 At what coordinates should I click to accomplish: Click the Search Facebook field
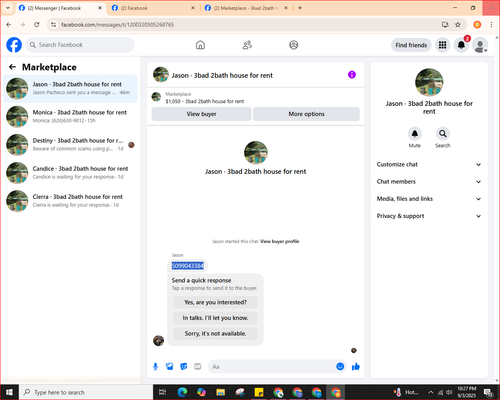tap(80, 45)
